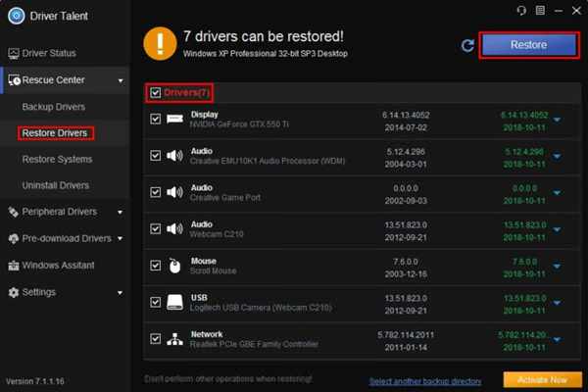Image resolution: width=588 pixels, height=392 pixels.
Task: Expand version dropdown for Creative EMU10K1 Audio
Action: (x=557, y=156)
